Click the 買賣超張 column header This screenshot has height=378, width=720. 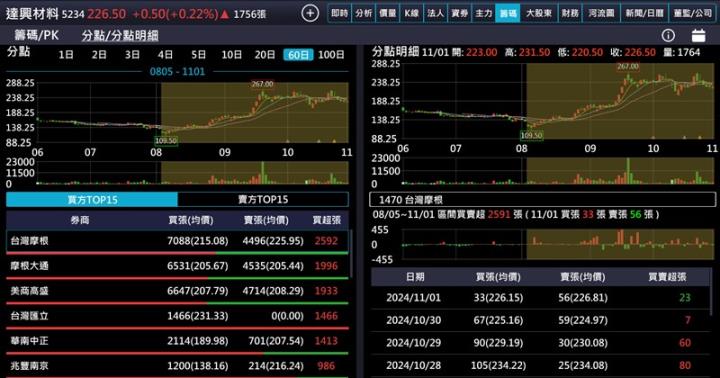coord(667,276)
